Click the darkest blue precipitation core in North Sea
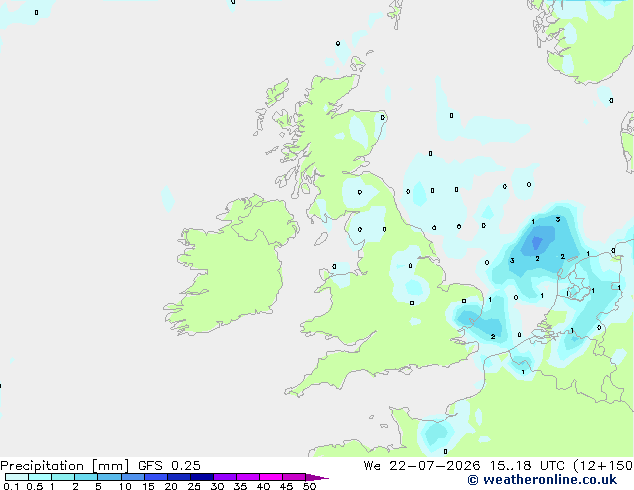This screenshot has width=634, height=490. 537,243
